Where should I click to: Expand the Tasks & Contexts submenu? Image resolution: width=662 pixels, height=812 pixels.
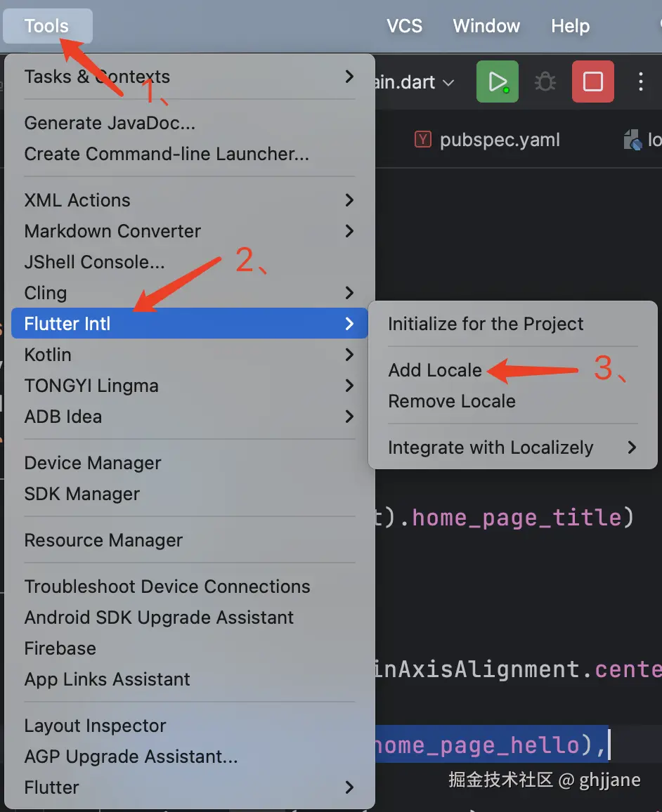click(x=349, y=77)
